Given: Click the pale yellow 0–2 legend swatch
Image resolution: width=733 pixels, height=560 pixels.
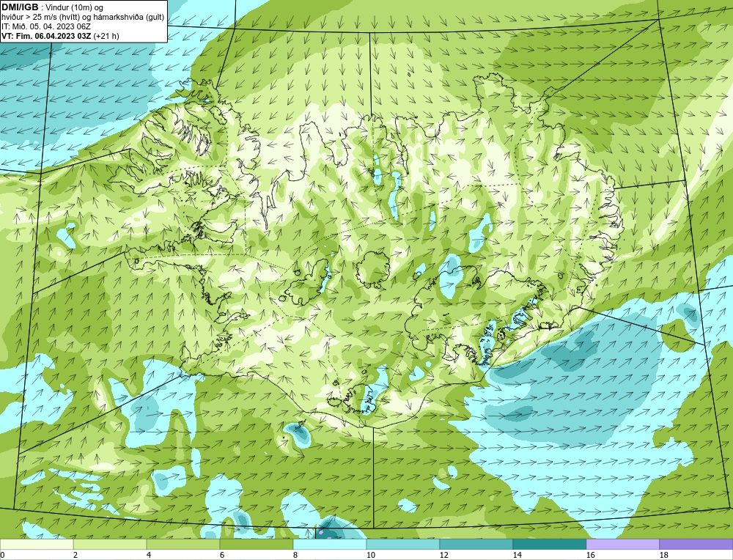Looking at the screenshot, I should 37,544.
